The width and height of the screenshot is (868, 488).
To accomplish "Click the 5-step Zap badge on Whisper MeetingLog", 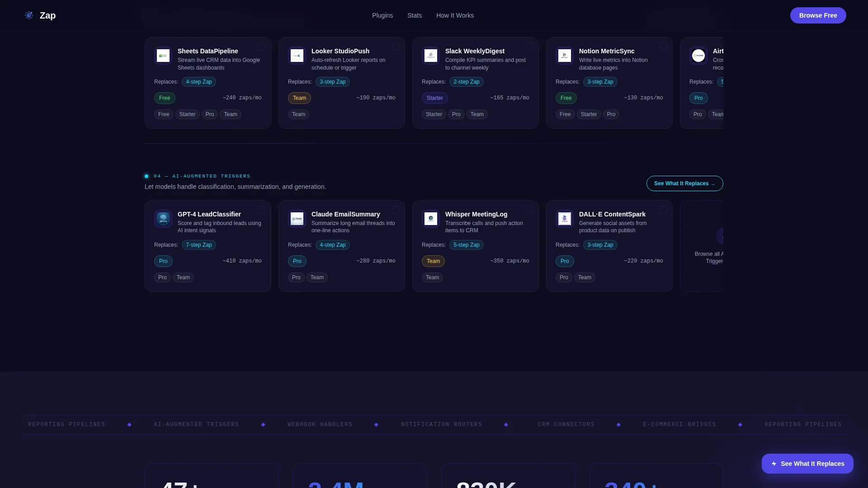I will coord(467,245).
